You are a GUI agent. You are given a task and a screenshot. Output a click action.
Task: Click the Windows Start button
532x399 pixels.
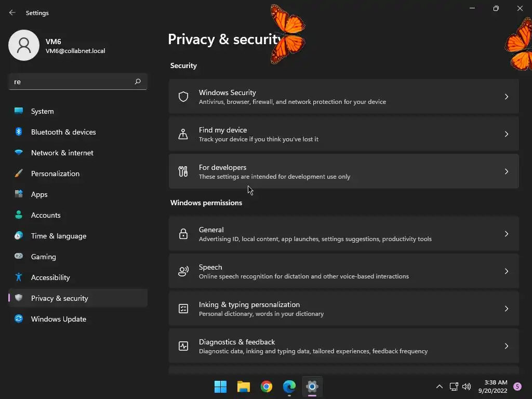pos(221,387)
